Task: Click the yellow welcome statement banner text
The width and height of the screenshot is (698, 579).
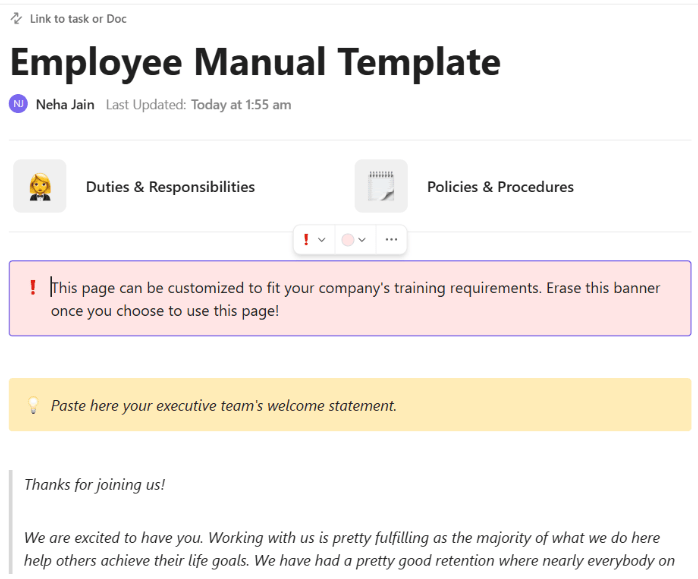Action: (x=224, y=406)
